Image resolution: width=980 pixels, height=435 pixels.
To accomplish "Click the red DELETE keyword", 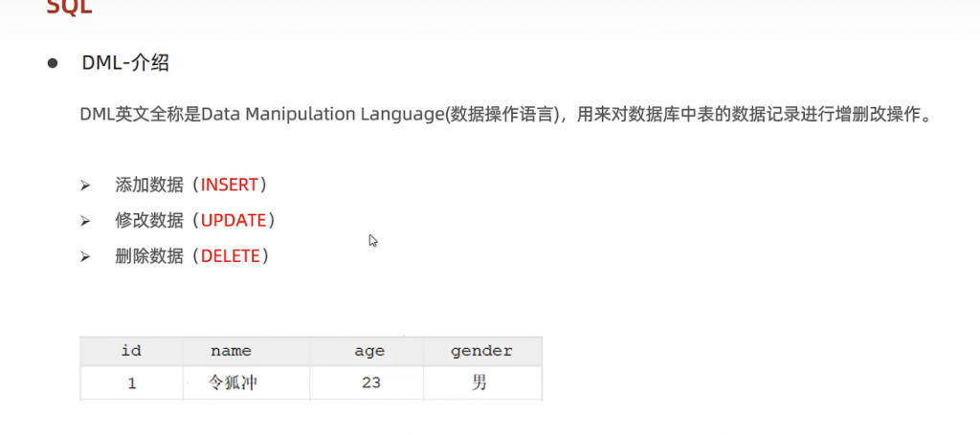I will (x=231, y=256).
